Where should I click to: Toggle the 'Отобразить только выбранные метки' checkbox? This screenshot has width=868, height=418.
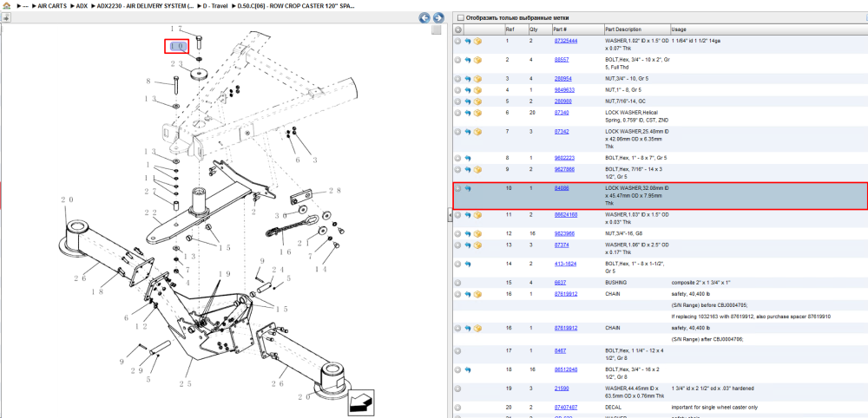coord(461,17)
